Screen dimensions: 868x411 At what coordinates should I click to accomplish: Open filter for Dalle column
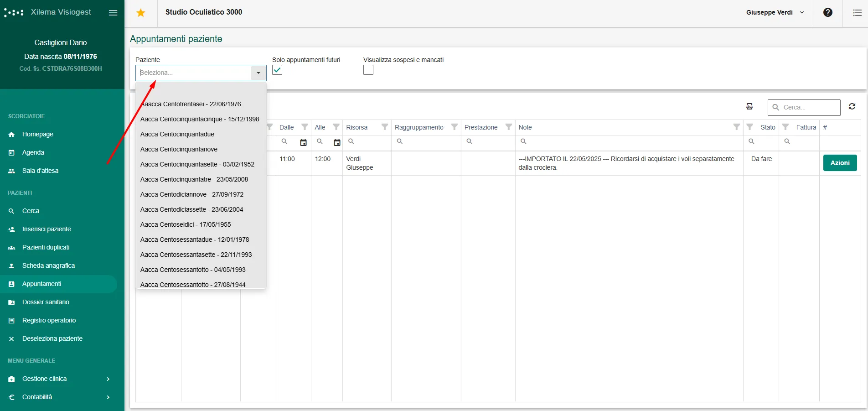coord(305,127)
